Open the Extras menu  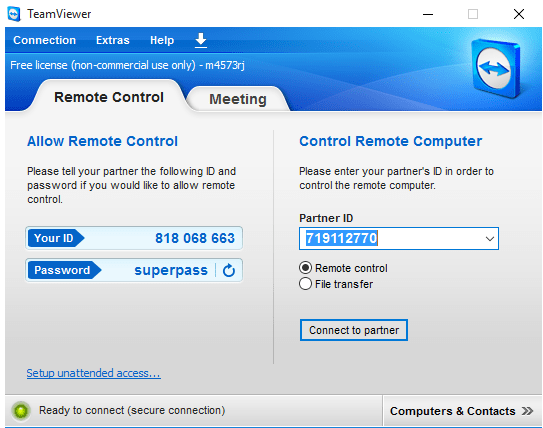tap(113, 40)
